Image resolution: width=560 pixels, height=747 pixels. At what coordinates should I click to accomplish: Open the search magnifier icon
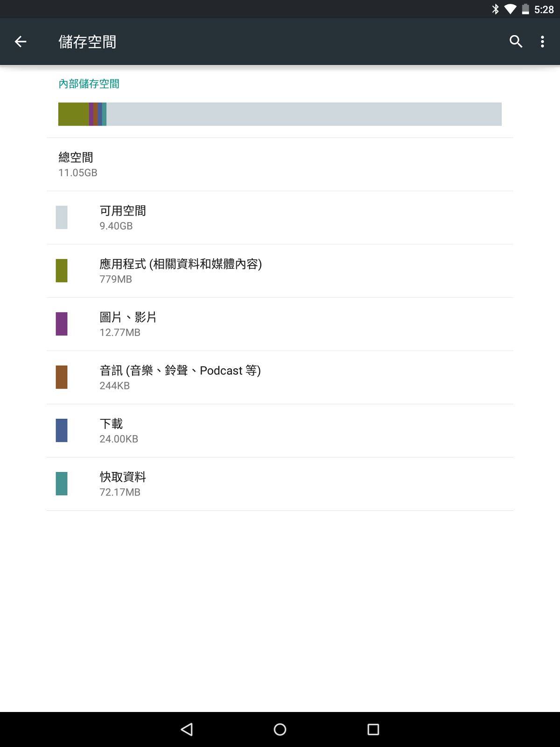click(516, 42)
